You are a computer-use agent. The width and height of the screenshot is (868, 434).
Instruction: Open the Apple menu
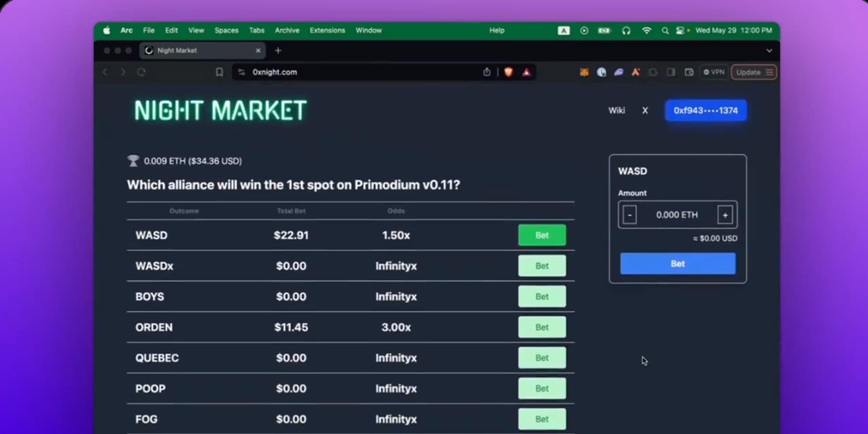[x=107, y=30]
